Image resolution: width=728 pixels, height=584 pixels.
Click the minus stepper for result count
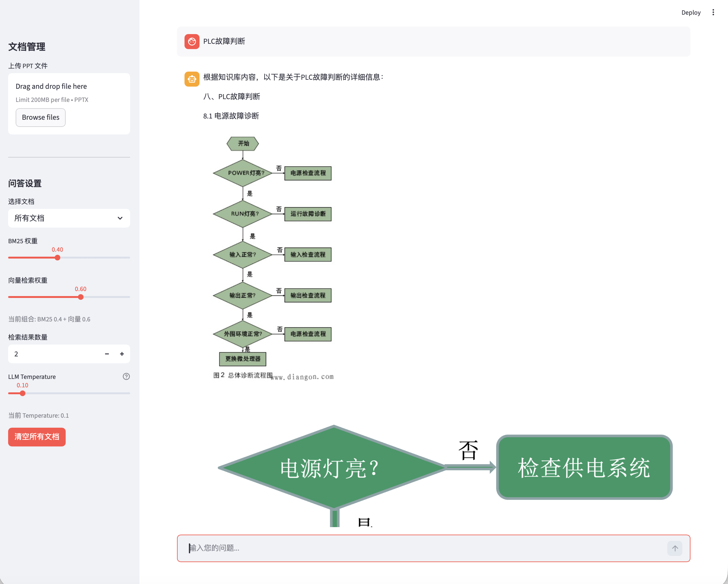coord(107,354)
